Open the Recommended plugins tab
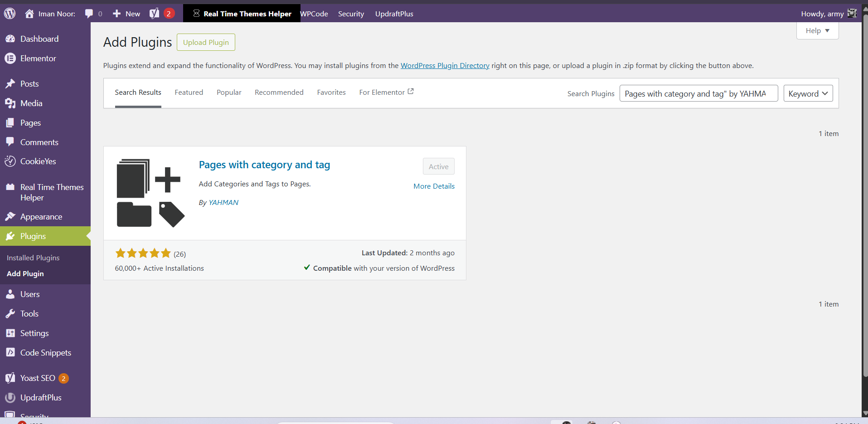Image resolution: width=868 pixels, height=424 pixels. coord(279,93)
